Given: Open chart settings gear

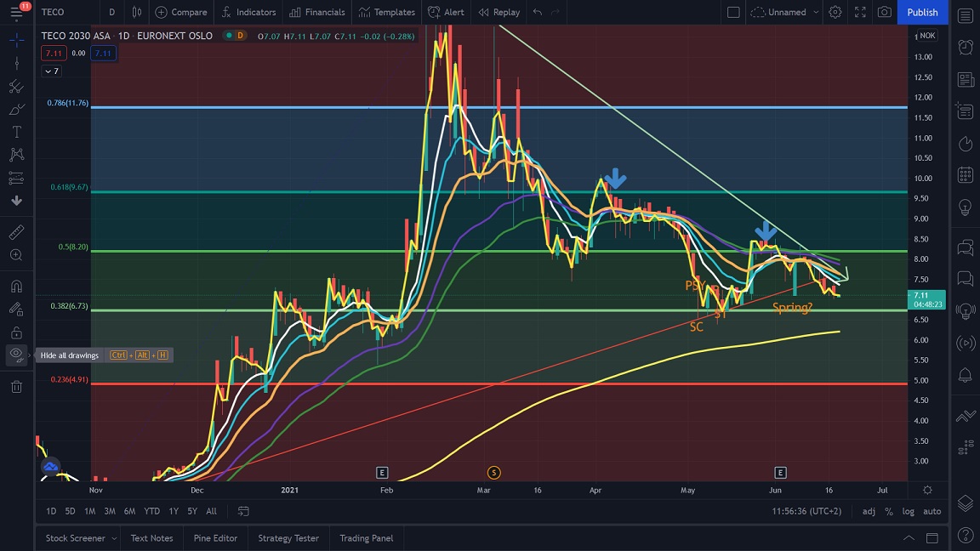Looking at the screenshot, I should 835,12.
